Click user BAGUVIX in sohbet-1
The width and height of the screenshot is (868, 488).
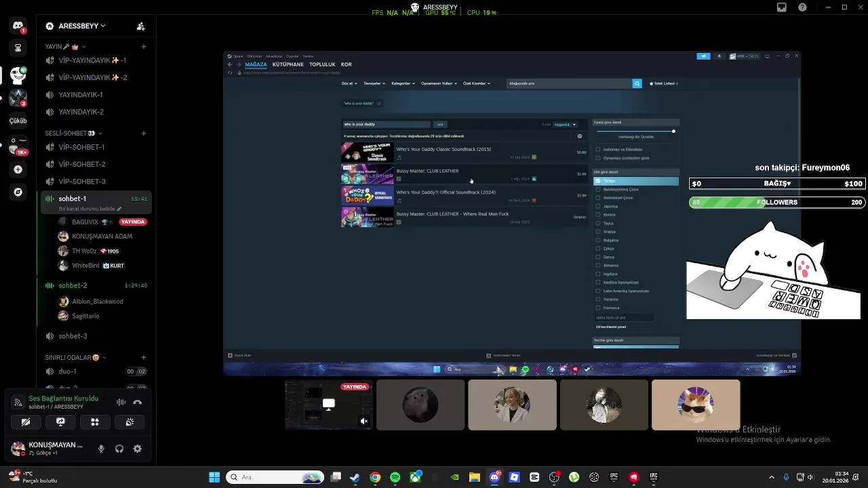pos(102,222)
